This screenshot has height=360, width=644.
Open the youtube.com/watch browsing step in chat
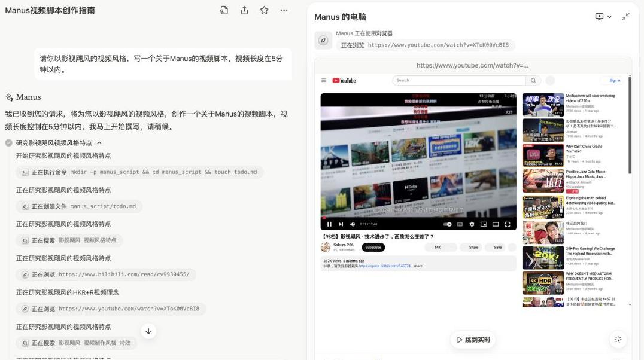[x=111, y=309]
